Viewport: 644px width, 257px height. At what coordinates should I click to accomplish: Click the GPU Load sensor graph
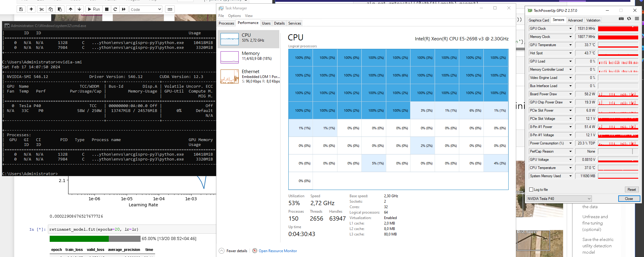point(618,61)
